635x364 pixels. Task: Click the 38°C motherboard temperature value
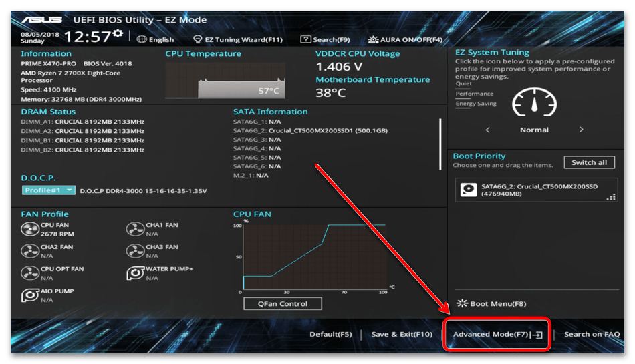330,93
